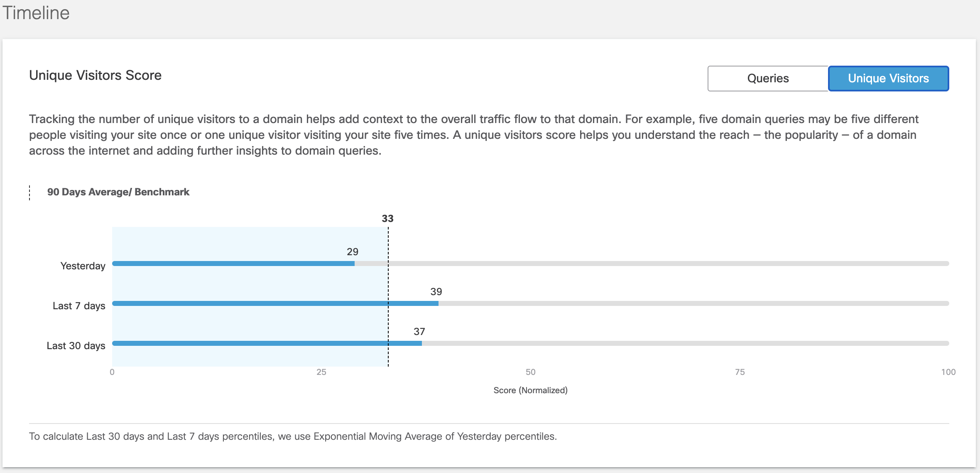This screenshot has height=473, width=980.
Task: Click the Last 30 days blue bar
Action: click(267, 343)
